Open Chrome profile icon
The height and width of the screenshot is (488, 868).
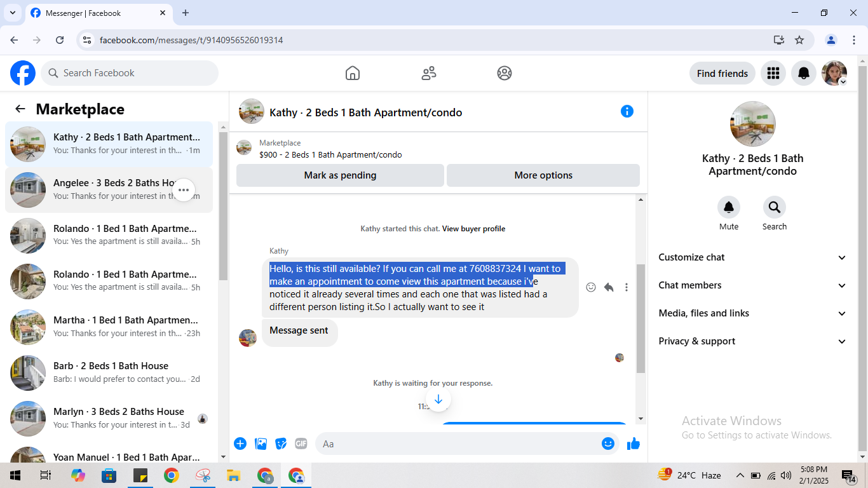pyautogui.click(x=831, y=40)
